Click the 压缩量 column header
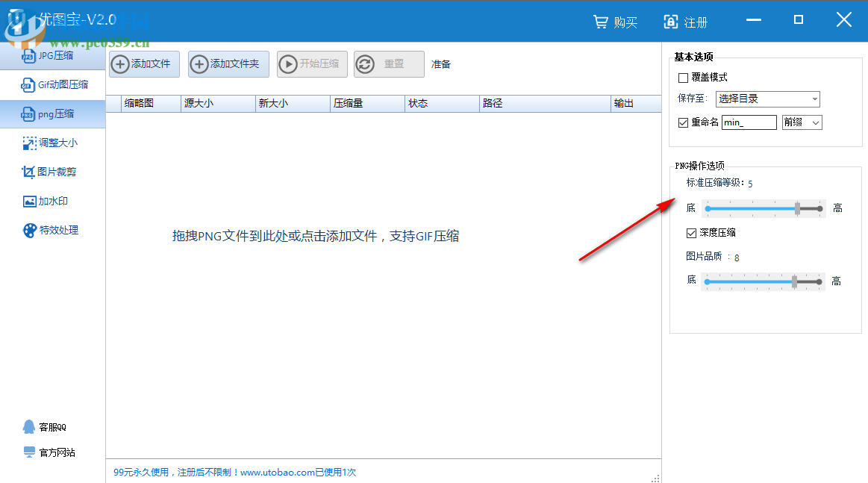 367,104
